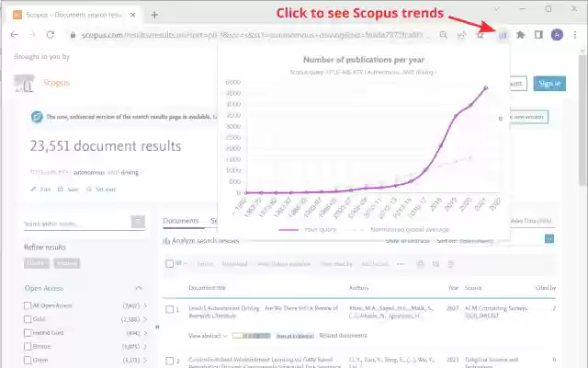The width and height of the screenshot is (588, 368).
Task: Bookmark this page with star icon
Action: pos(480,35)
